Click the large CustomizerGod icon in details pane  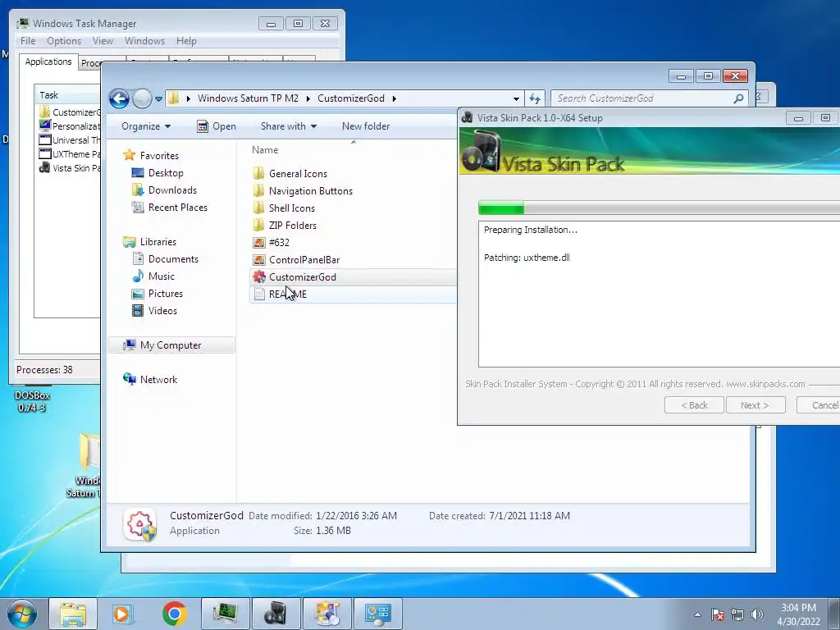(140, 524)
